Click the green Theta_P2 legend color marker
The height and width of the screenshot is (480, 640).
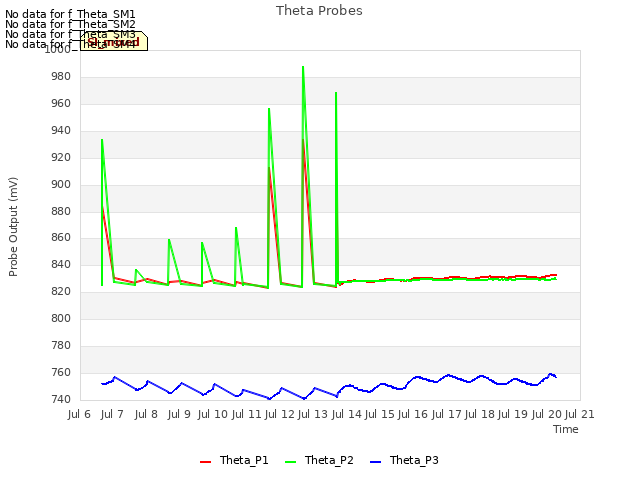[290, 462]
